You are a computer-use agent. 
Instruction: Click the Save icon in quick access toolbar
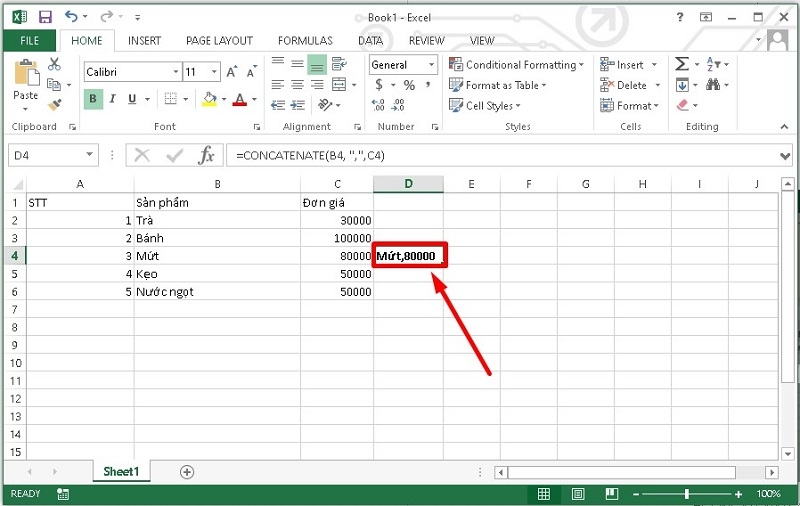(45, 17)
